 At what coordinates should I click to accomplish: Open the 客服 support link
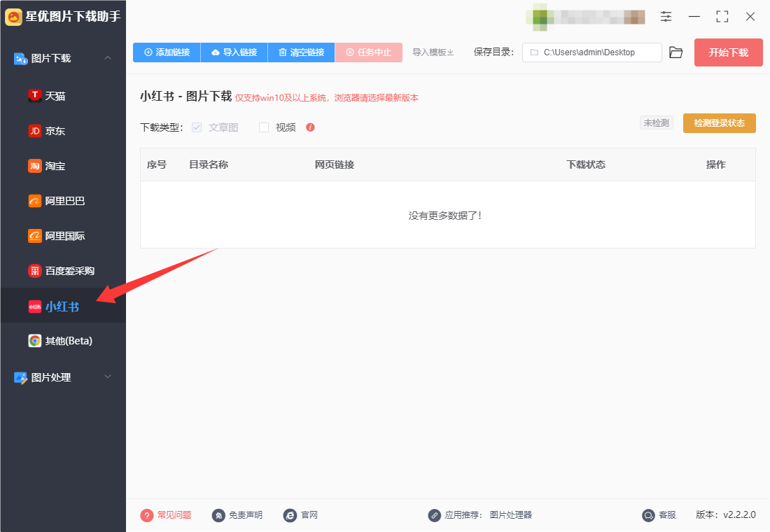click(x=667, y=514)
